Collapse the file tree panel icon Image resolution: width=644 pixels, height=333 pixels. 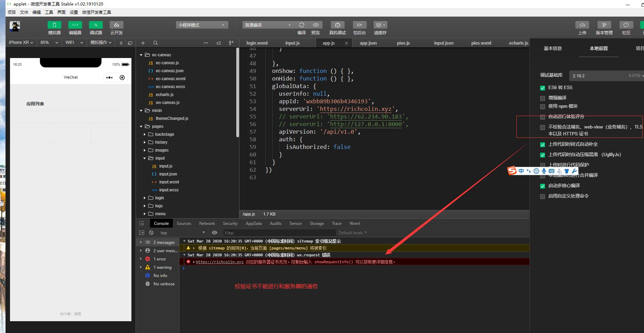pos(231,43)
